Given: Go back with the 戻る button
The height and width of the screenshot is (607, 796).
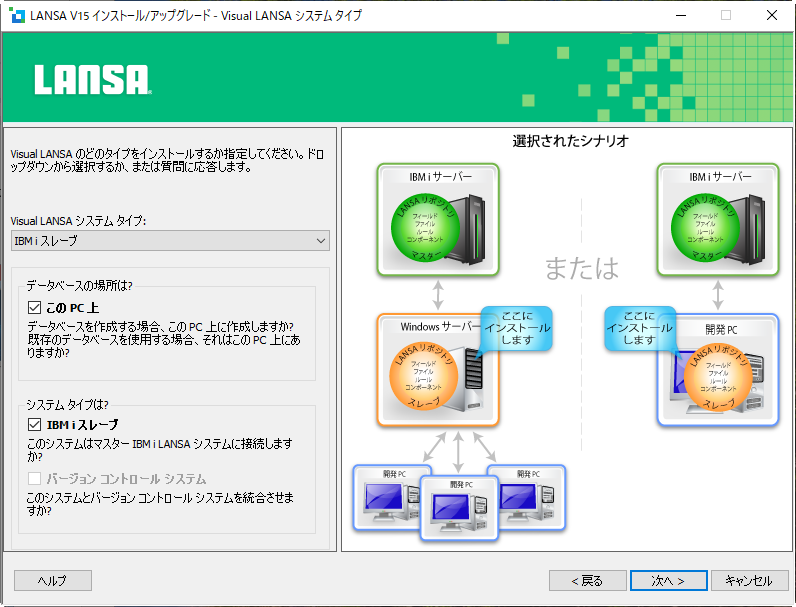Looking at the screenshot, I should coord(587,580).
